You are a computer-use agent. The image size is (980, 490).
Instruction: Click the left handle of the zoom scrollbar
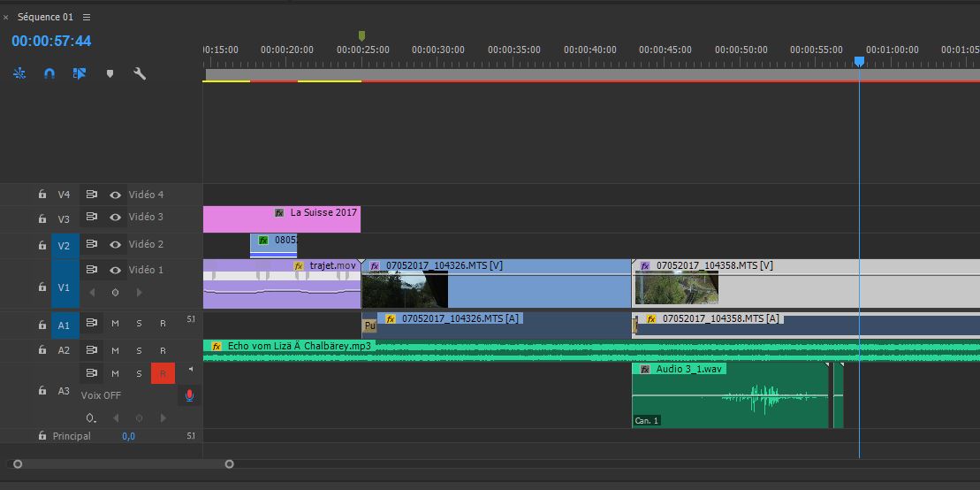[18, 463]
